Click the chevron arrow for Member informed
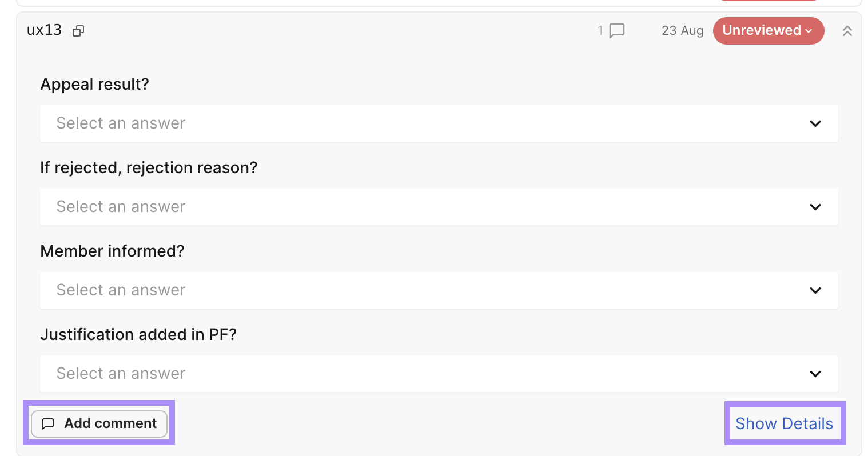 [815, 290]
